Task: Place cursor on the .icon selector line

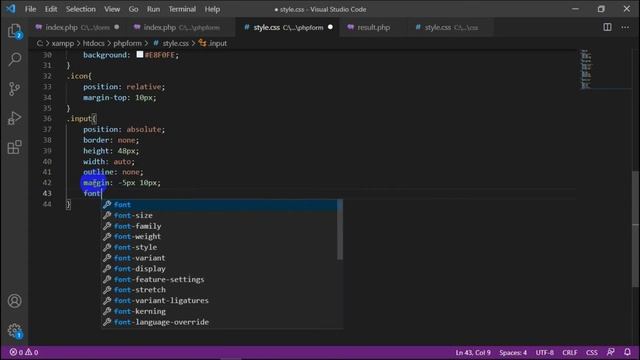Action: [x=79, y=76]
